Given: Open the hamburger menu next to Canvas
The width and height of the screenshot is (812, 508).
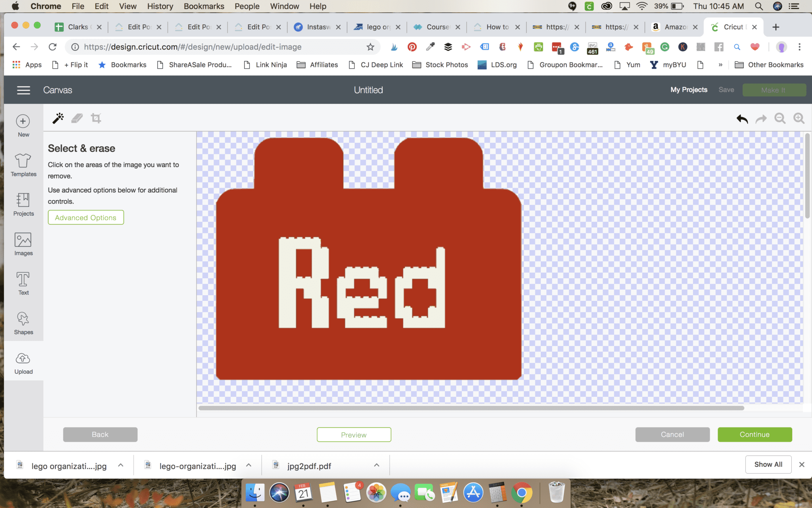Looking at the screenshot, I should (x=23, y=90).
